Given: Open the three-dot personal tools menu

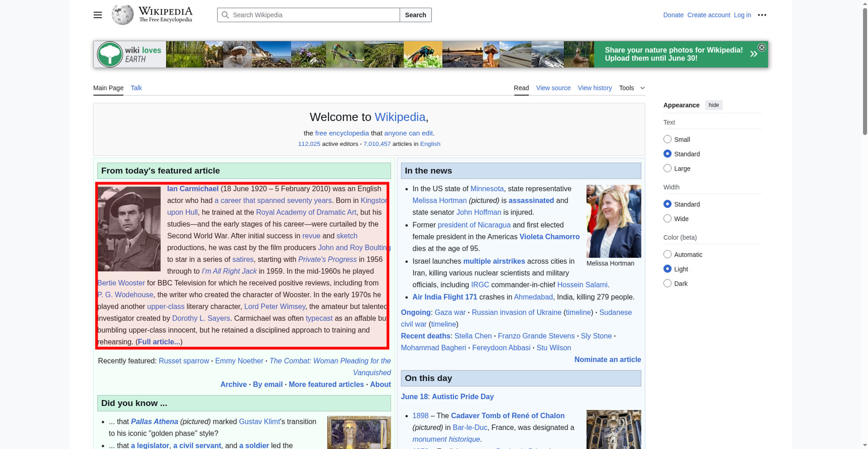Looking at the screenshot, I should click(x=762, y=15).
